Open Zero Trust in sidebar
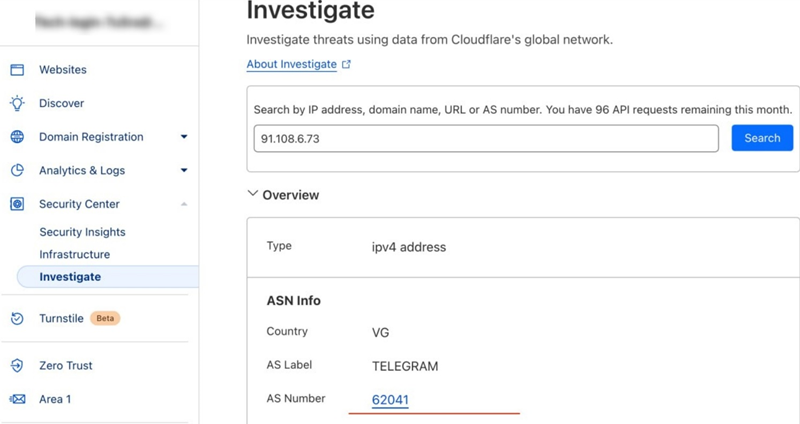The image size is (800, 424). 66,365
